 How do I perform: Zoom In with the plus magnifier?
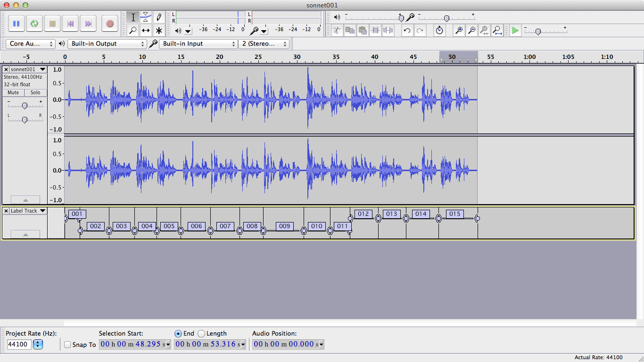(x=458, y=30)
